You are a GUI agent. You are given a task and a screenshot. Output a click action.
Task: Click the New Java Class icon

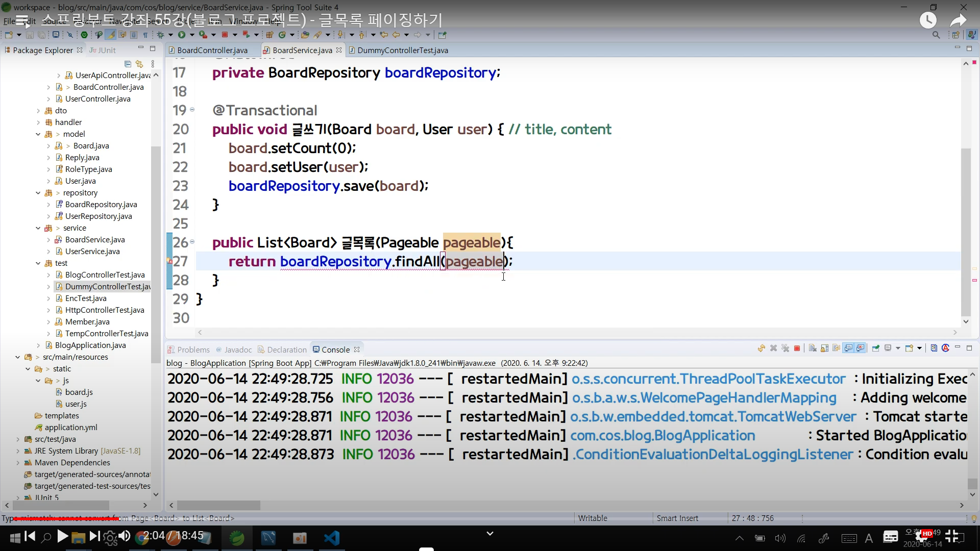(282, 35)
